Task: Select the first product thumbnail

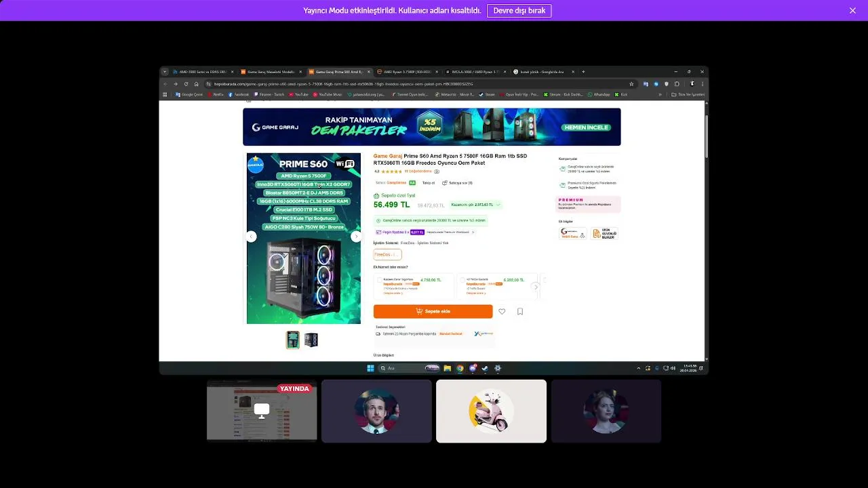Action: [292, 340]
